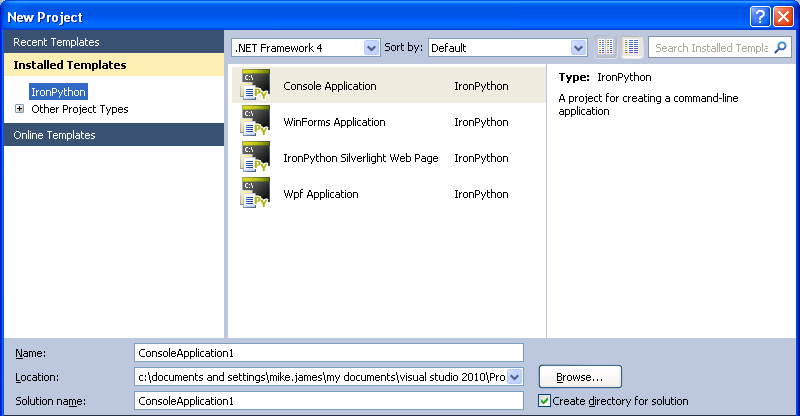Click the Browse... button
This screenshot has height=416, width=800.
coord(580,377)
